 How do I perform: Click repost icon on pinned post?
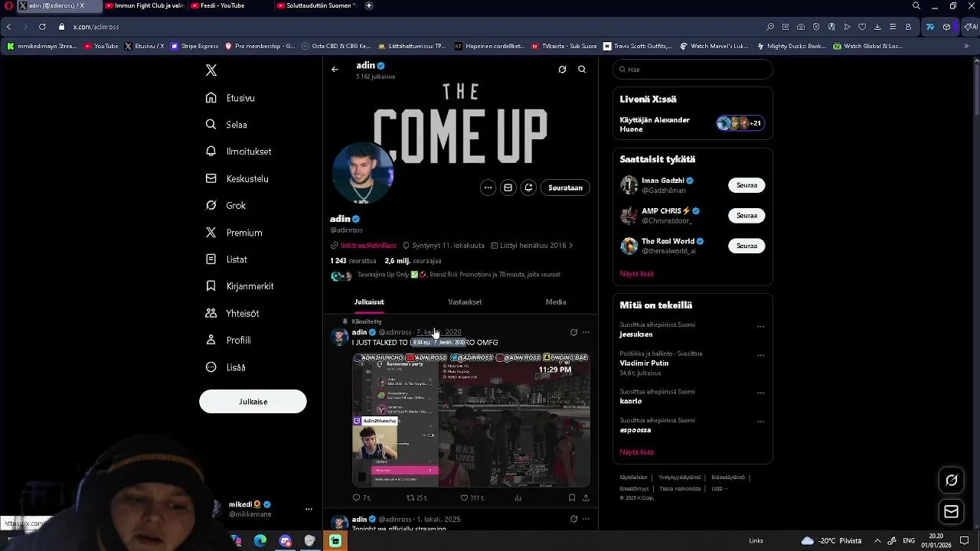[x=410, y=497]
